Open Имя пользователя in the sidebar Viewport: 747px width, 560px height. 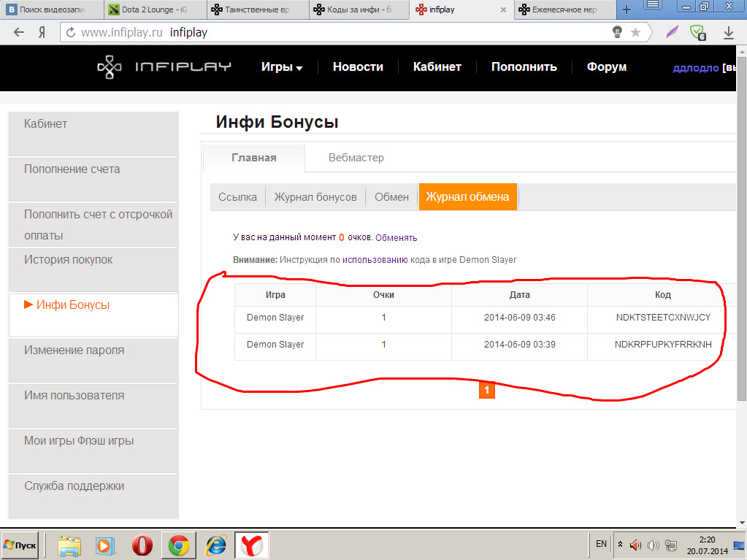(x=93, y=405)
